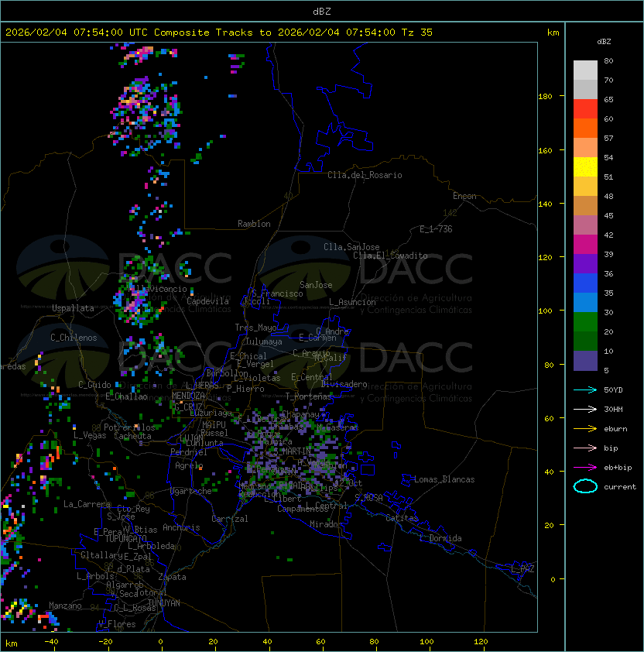Select the eburn arrow legend symbol
Image resolution: width=644 pixels, height=652 pixels.
tap(585, 428)
